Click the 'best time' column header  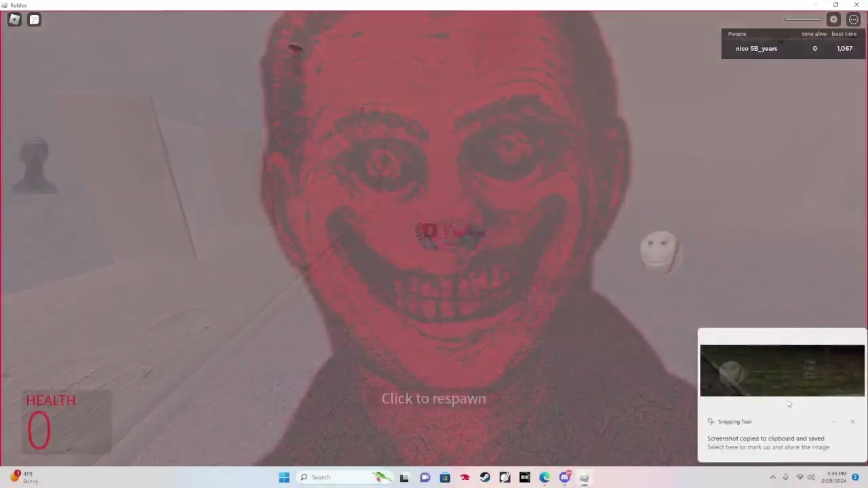click(x=844, y=34)
